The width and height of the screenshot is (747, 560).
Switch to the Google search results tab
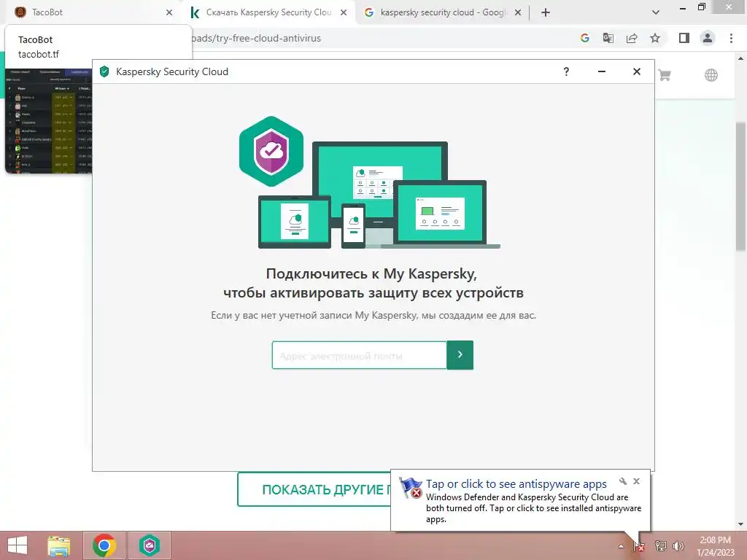(443, 12)
